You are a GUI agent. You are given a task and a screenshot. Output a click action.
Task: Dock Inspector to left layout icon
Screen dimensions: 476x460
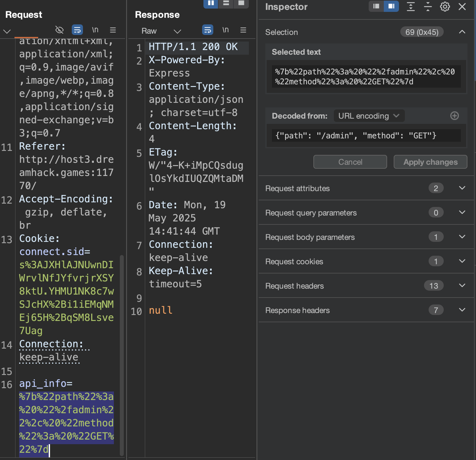(x=376, y=6)
